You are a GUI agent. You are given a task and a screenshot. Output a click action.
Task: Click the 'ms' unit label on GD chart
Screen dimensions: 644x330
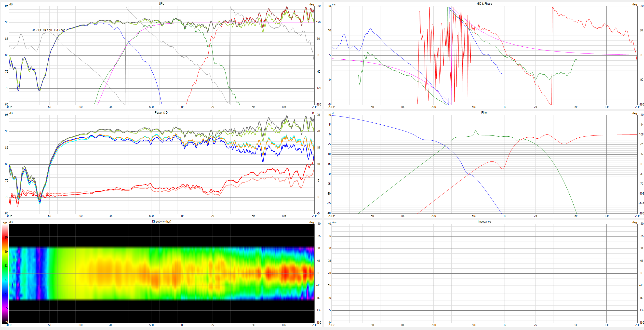334,5
